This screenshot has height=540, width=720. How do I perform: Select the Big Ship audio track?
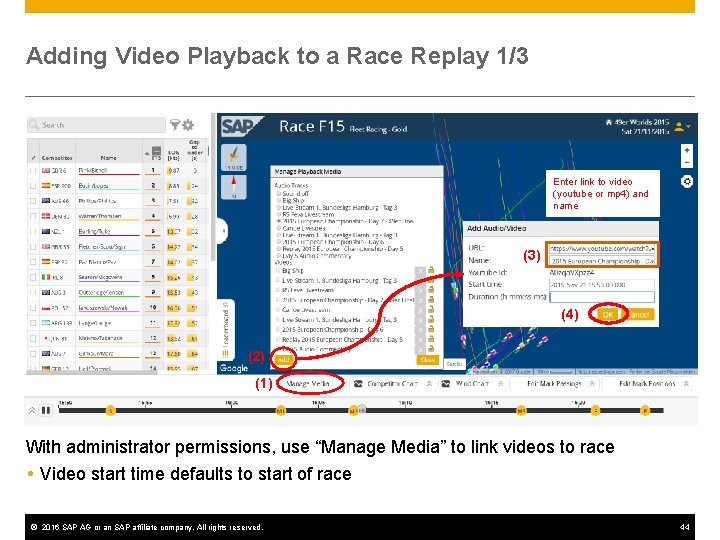(x=278, y=201)
